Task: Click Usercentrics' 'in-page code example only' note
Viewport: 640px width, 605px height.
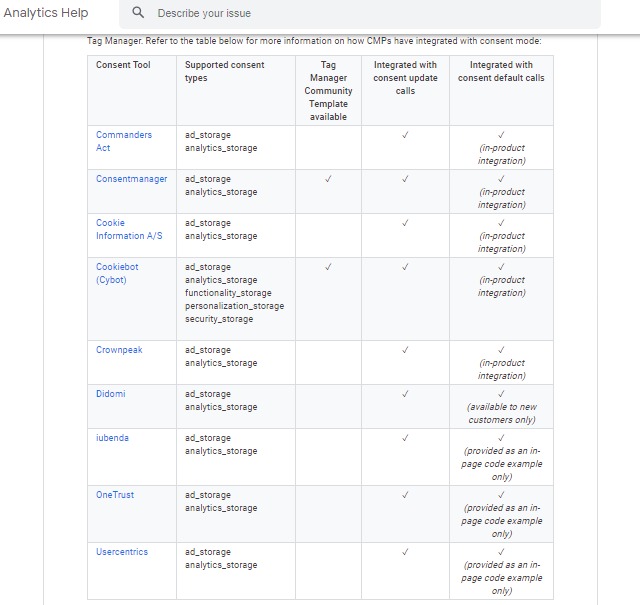Action: coord(502,578)
